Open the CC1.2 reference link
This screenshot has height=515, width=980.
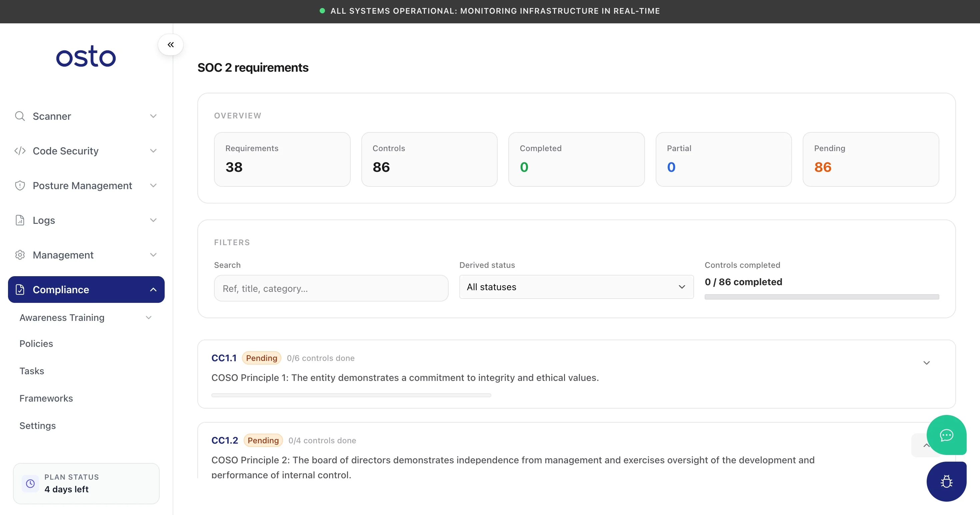click(224, 440)
